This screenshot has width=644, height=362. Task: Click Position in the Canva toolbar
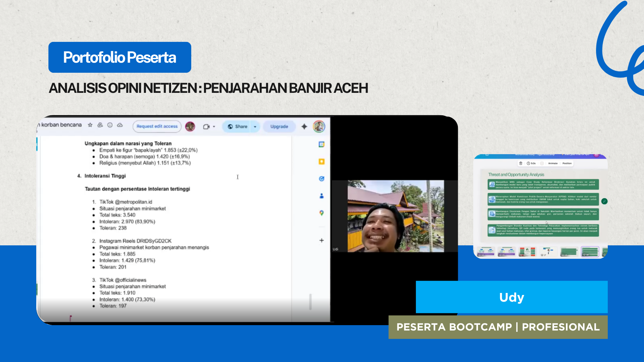(x=567, y=163)
